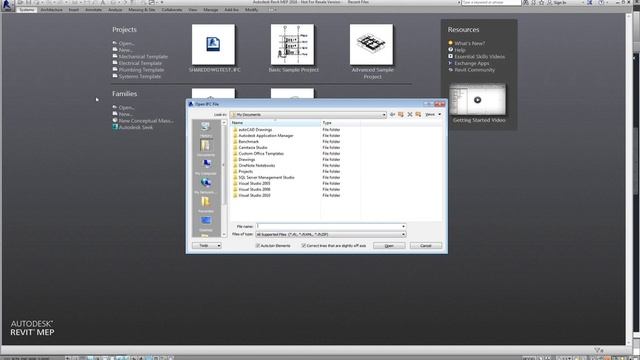Expand the Look in folder dropdown

pos(384,115)
